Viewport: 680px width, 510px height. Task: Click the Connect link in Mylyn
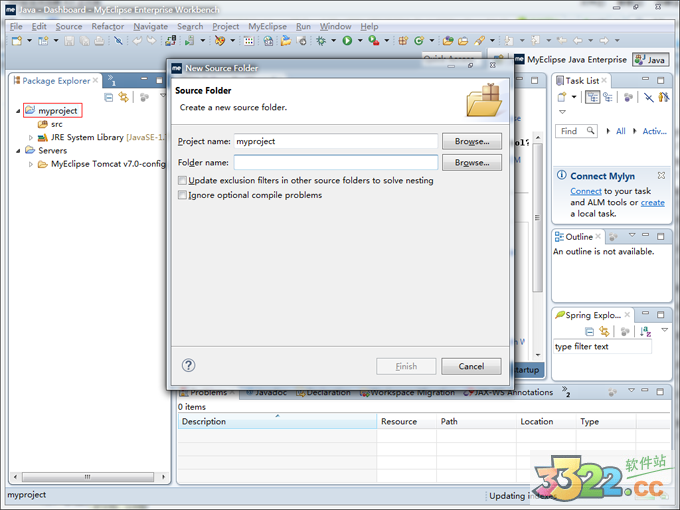point(586,191)
